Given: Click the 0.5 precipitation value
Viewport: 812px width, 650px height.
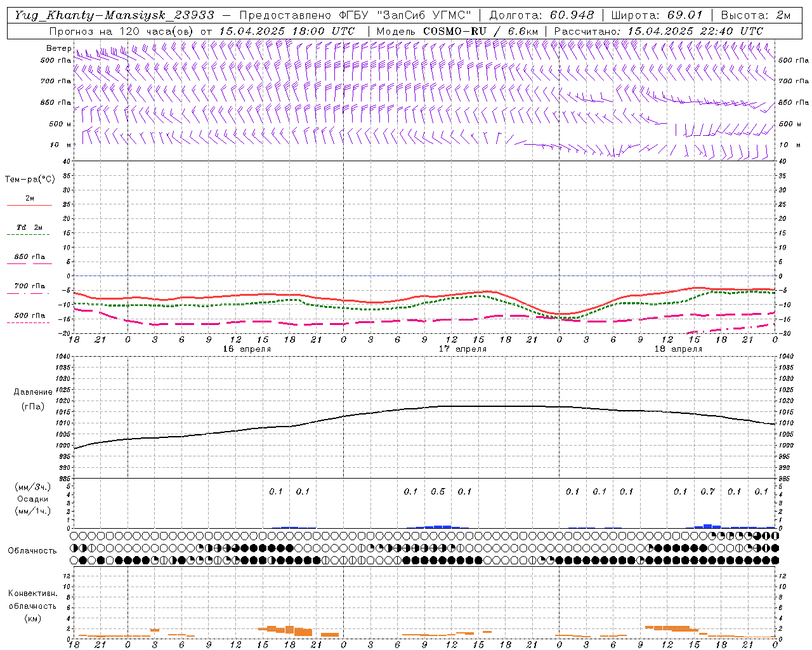Looking at the screenshot, I should 438,491.
